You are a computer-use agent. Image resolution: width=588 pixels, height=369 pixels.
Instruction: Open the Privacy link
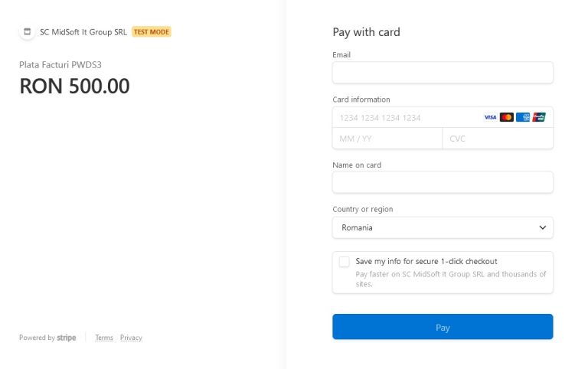pos(131,338)
